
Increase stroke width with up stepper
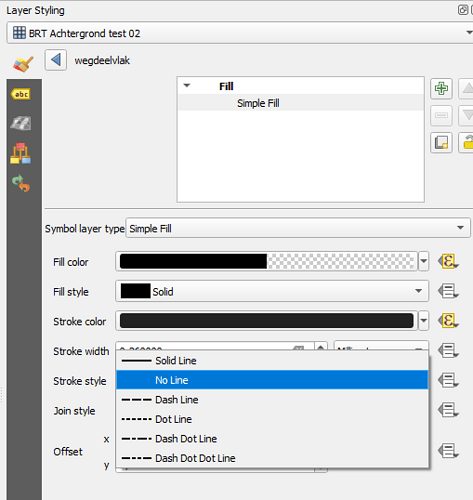(321, 347)
